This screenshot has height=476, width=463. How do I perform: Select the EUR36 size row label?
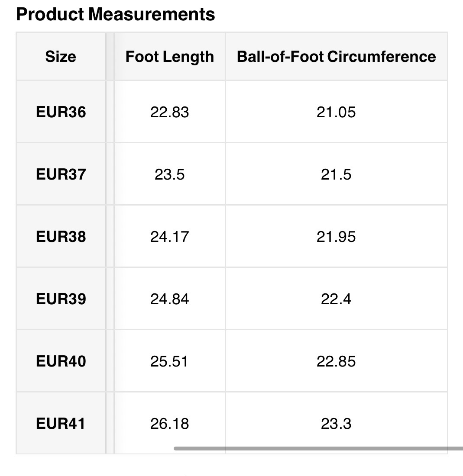pyautogui.click(x=61, y=113)
